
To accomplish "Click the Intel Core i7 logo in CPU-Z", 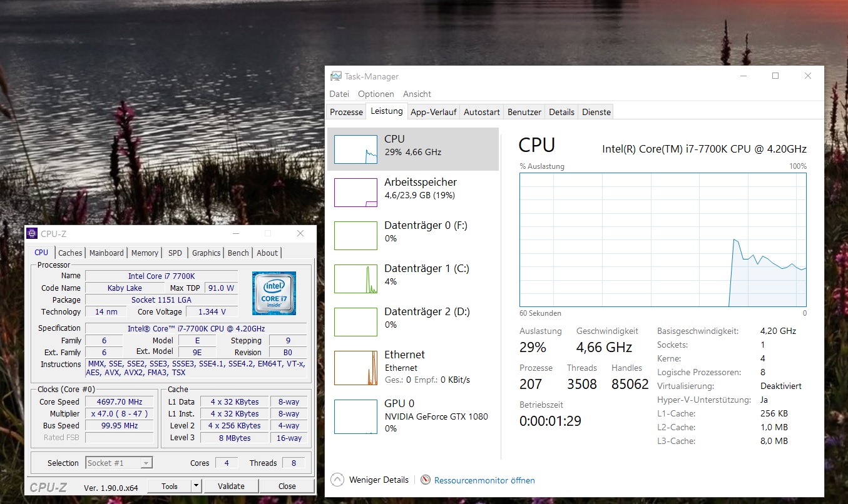I will pos(274,293).
